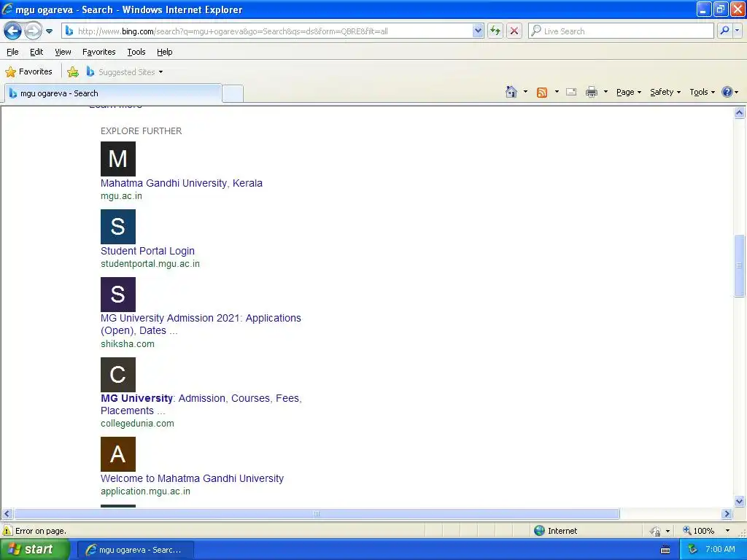Expand the address bar history dropdown
Viewport: 747px width, 560px height.
tap(478, 31)
